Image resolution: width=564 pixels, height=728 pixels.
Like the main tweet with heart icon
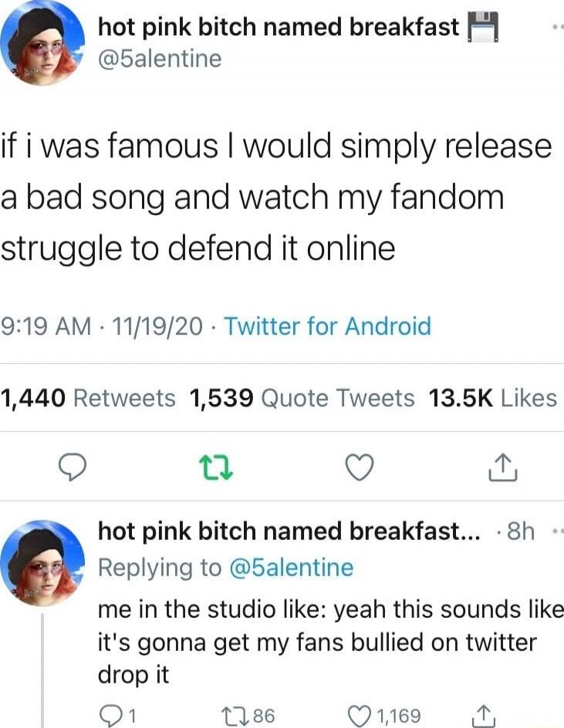(x=360, y=467)
